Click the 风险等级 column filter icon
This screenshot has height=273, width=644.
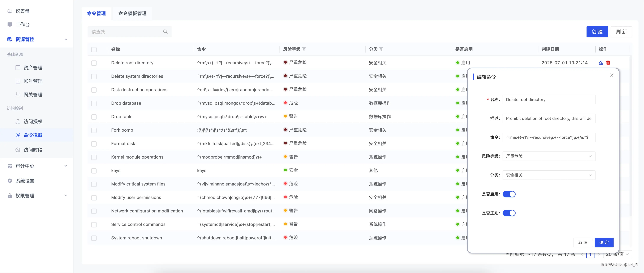point(304,49)
